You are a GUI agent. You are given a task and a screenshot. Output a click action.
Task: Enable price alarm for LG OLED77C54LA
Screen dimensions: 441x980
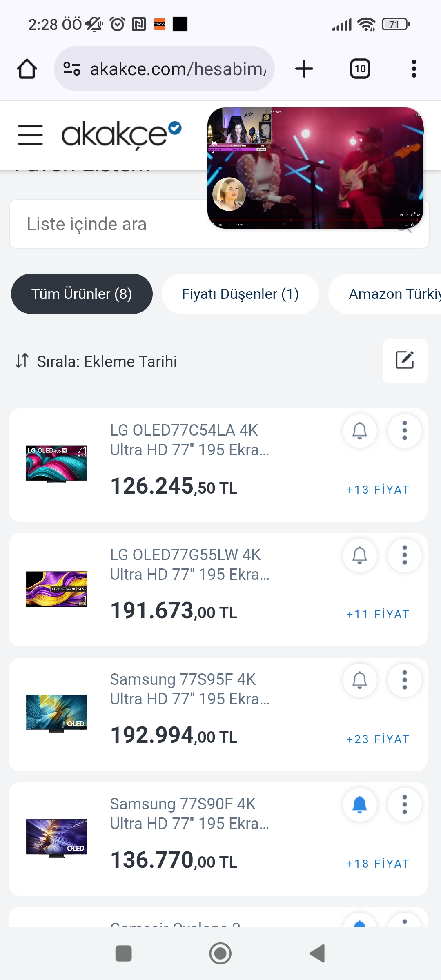(x=360, y=431)
